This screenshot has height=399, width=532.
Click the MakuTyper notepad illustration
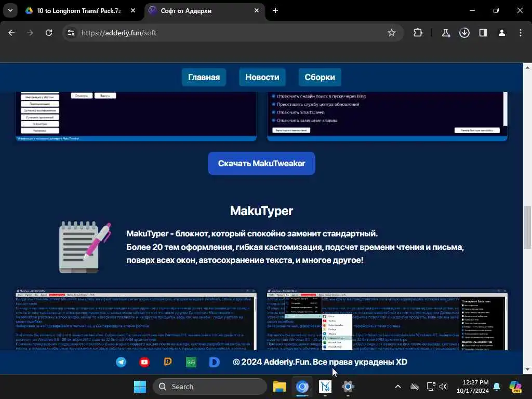[85, 247]
